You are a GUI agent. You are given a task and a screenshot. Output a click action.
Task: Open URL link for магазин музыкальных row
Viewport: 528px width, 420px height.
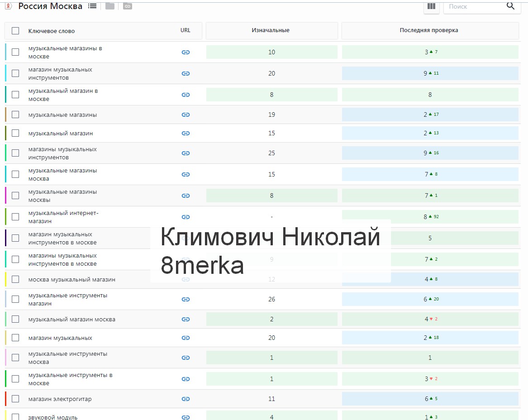tap(186, 338)
